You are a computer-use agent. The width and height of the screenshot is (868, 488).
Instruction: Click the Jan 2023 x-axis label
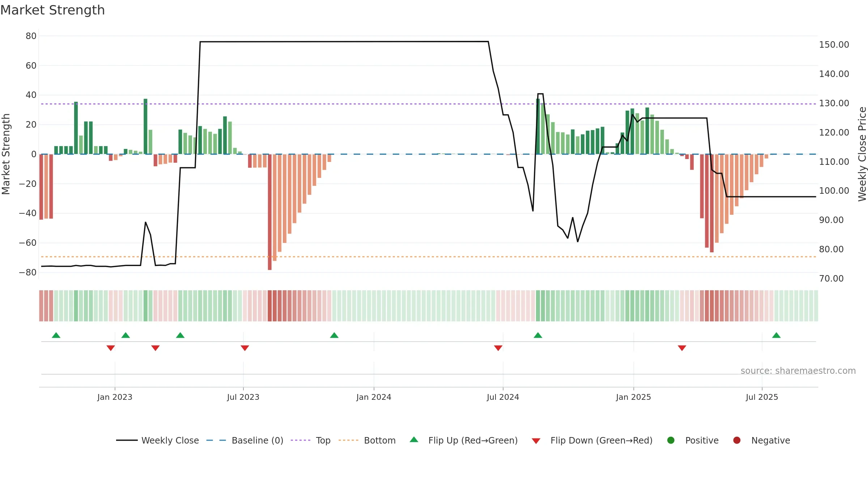(115, 397)
